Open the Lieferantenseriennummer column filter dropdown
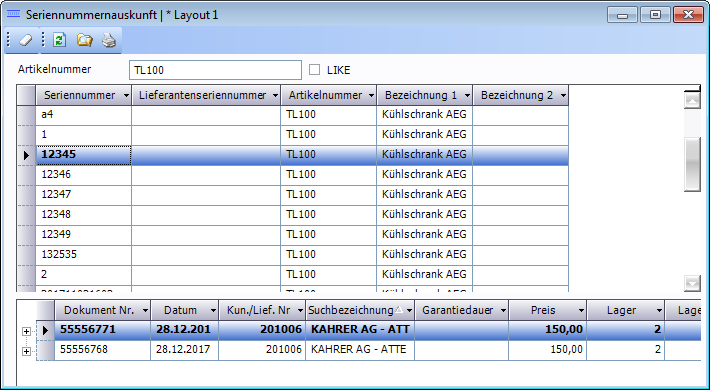 tap(275, 96)
